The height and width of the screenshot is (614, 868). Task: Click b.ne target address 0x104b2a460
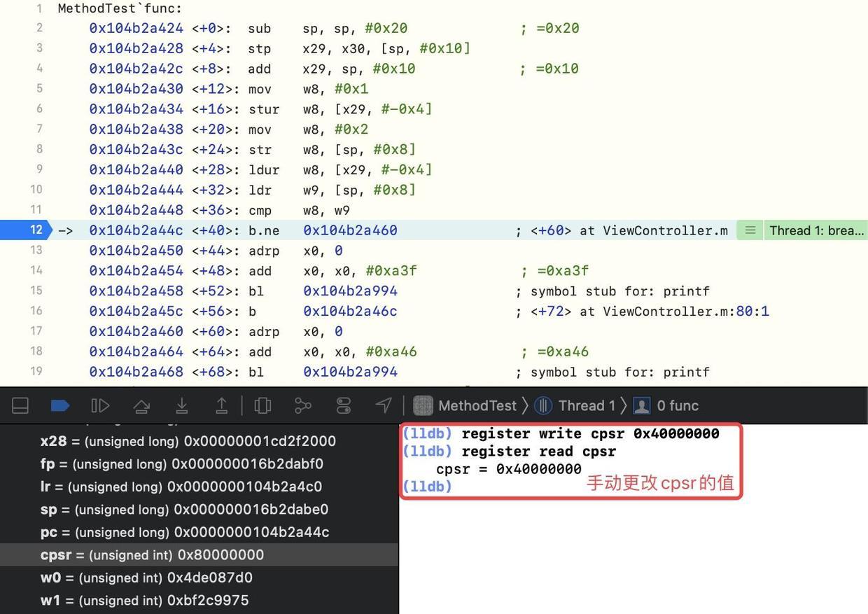350,230
